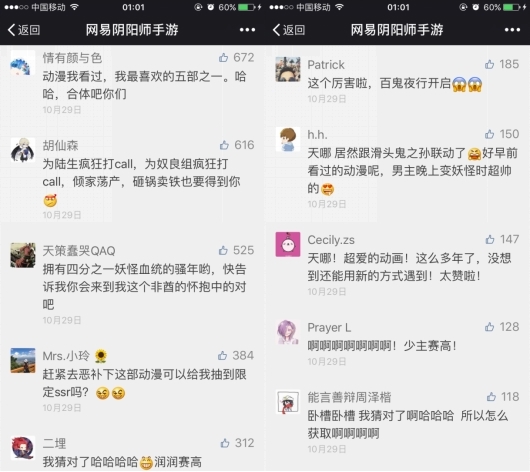Open the three-dot menu on left screen
Screen dimensions: 530x472
[x=247, y=30]
